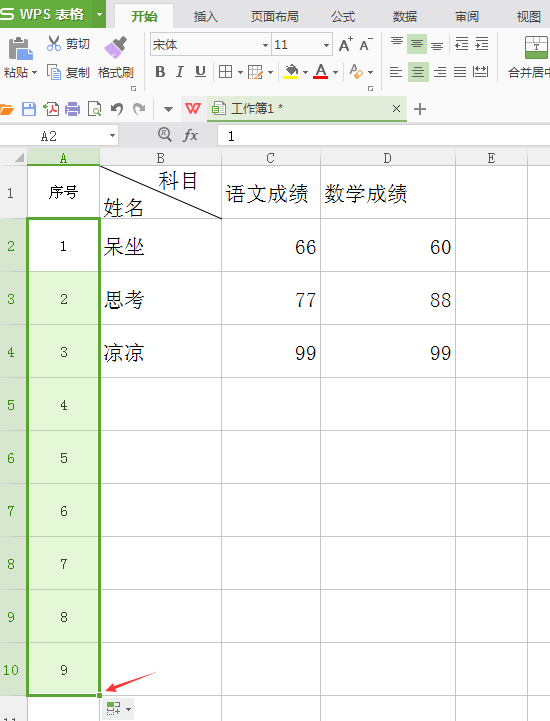Close the 工作簿1 document tab
This screenshot has width=550, height=721.
[396, 109]
